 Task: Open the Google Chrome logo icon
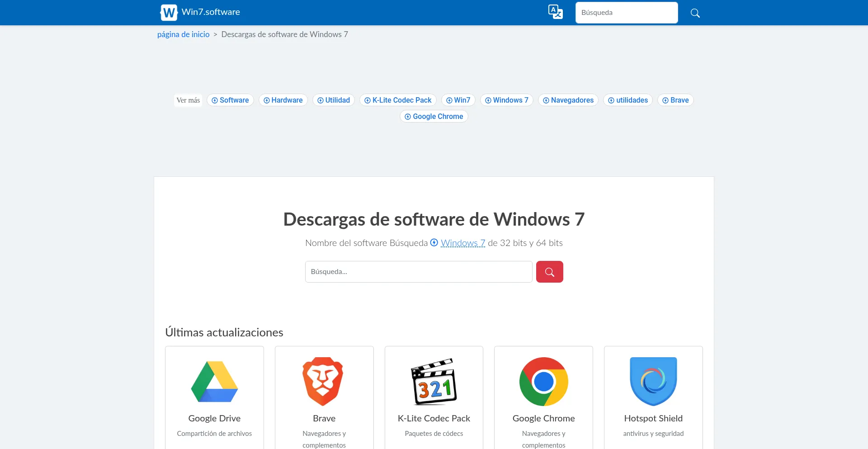pos(543,382)
